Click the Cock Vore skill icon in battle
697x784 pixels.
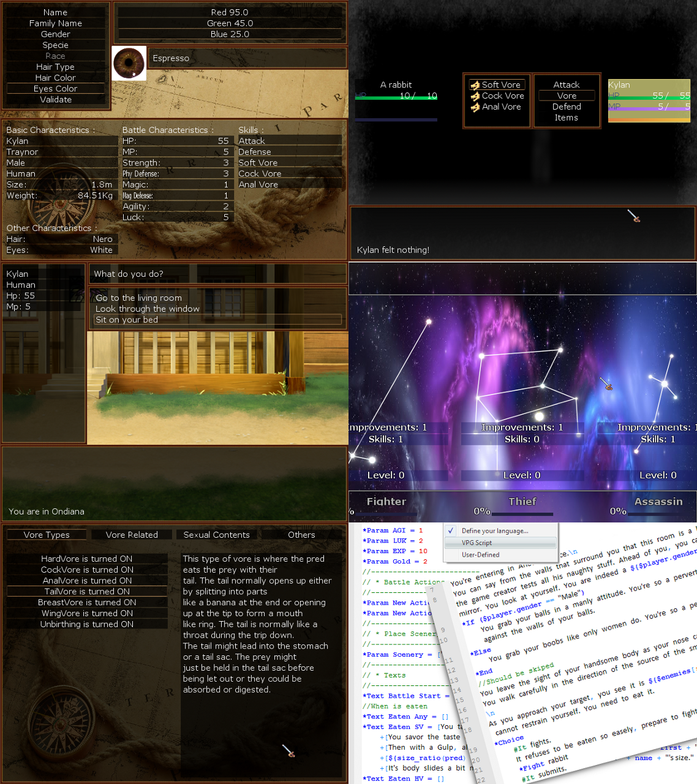(x=475, y=96)
